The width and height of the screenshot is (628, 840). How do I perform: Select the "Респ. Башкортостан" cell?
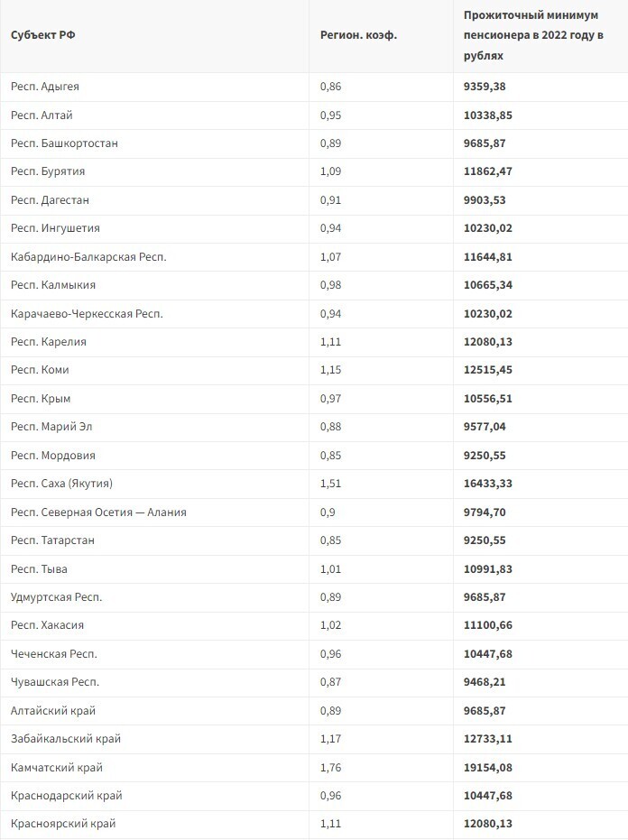point(64,143)
